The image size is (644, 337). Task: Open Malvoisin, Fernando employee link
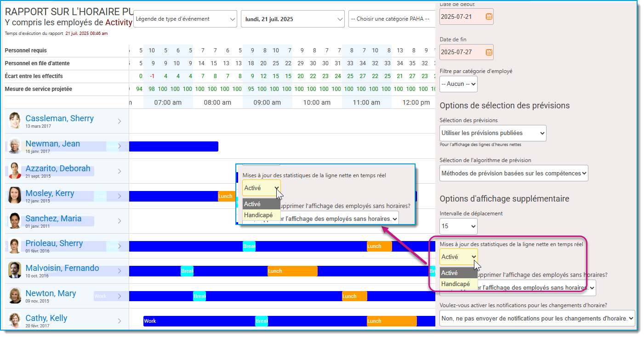pos(62,268)
